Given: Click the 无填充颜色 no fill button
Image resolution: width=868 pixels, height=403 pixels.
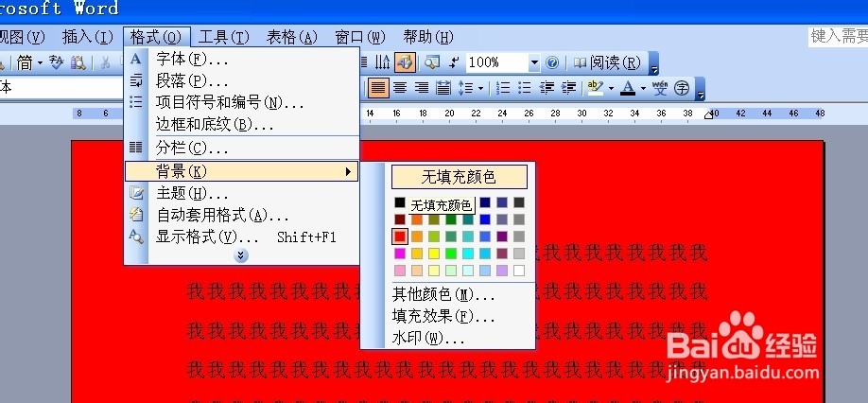Looking at the screenshot, I should [x=459, y=177].
